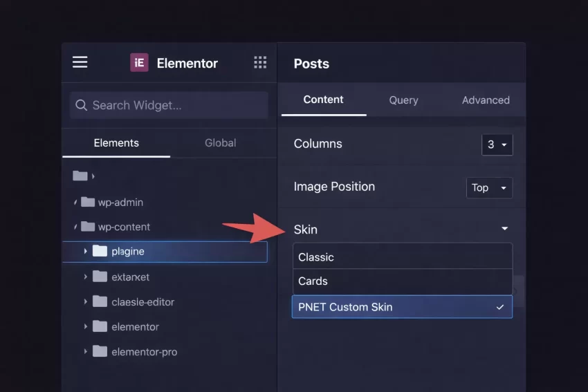Select the wp-admin folder
The height and width of the screenshot is (392, 588).
click(x=112, y=203)
